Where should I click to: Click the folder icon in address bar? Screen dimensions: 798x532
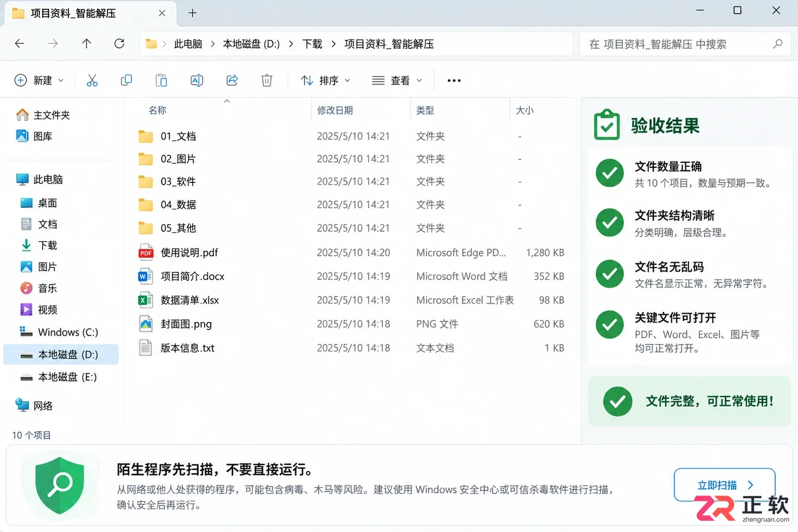tap(151, 44)
